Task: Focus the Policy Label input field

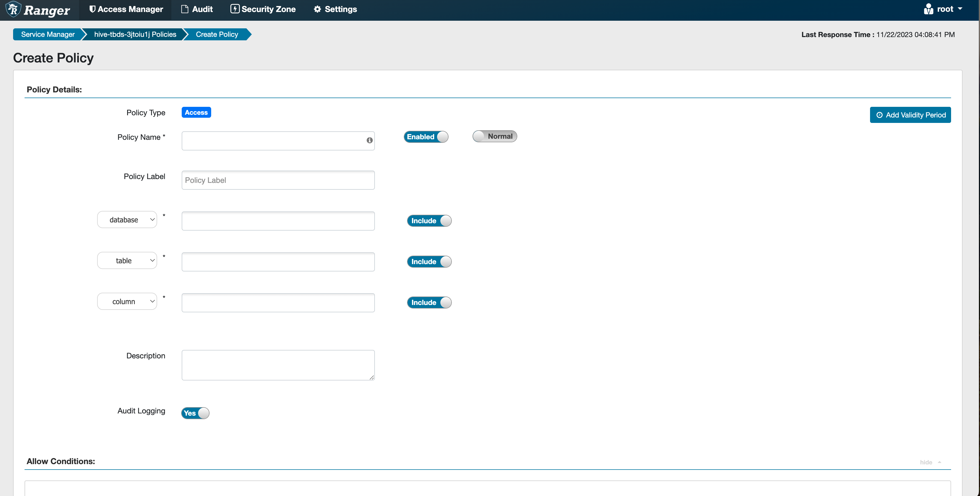Action: [x=278, y=180]
